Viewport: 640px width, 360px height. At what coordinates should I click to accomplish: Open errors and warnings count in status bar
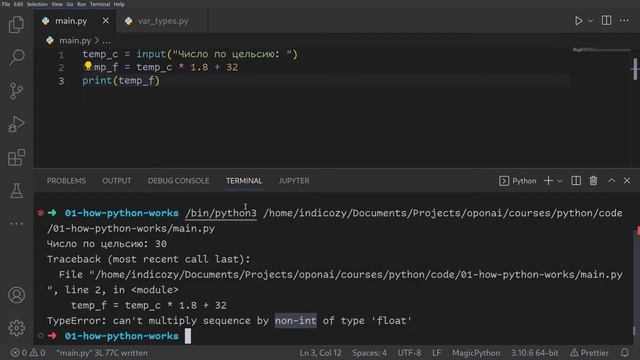[28, 353]
